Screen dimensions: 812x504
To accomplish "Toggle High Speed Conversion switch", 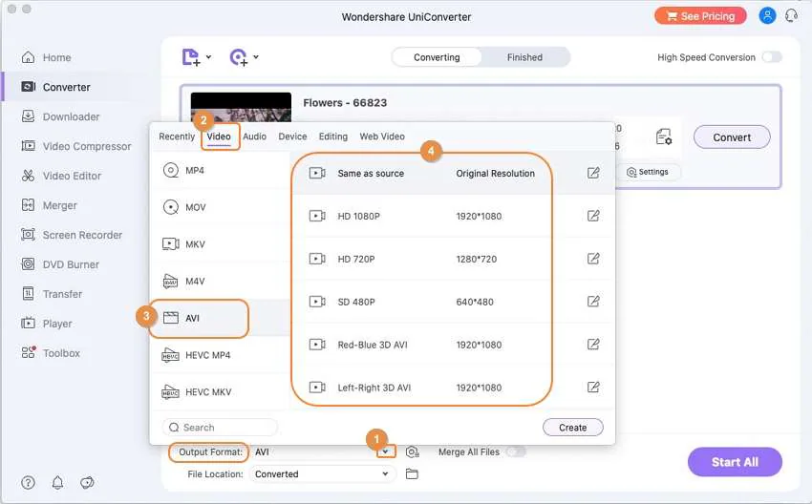I will point(772,57).
